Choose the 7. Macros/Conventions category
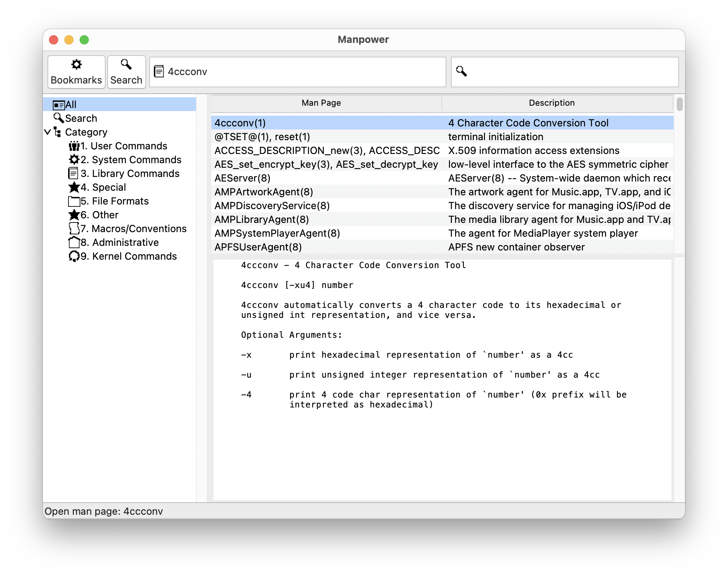728x576 pixels. coord(133,229)
